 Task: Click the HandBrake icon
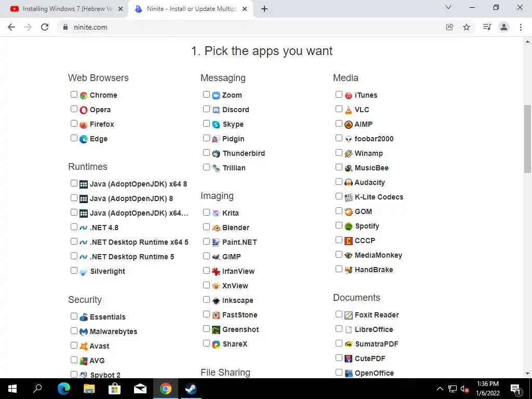tap(349, 270)
